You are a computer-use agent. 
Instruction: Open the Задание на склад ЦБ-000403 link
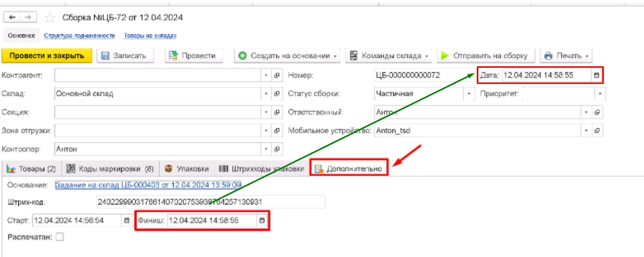[148, 185]
